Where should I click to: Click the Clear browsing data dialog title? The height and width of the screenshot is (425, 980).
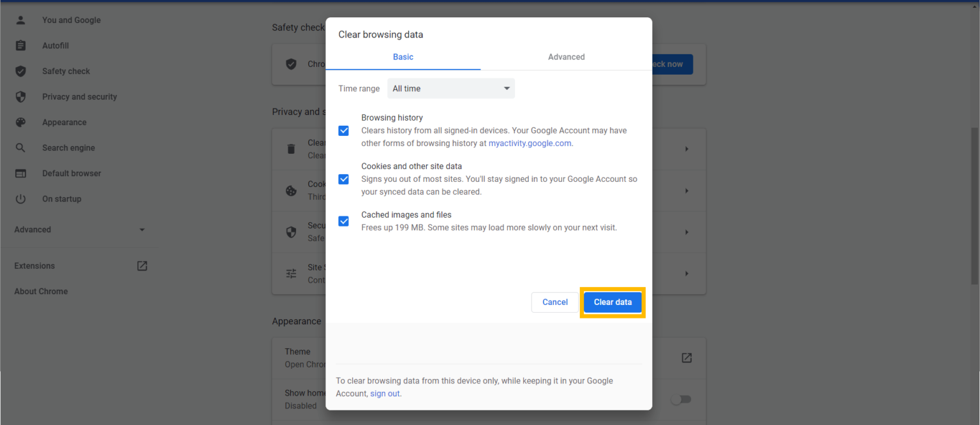click(x=380, y=34)
